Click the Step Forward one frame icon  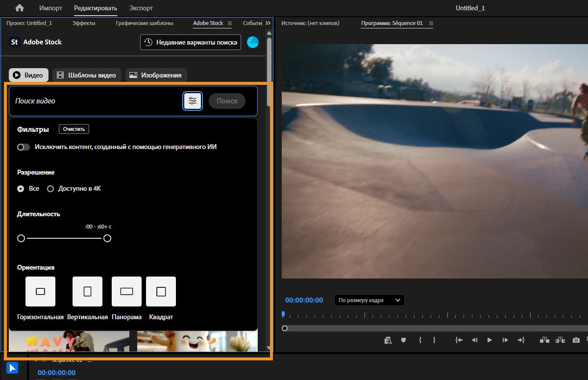(x=505, y=340)
